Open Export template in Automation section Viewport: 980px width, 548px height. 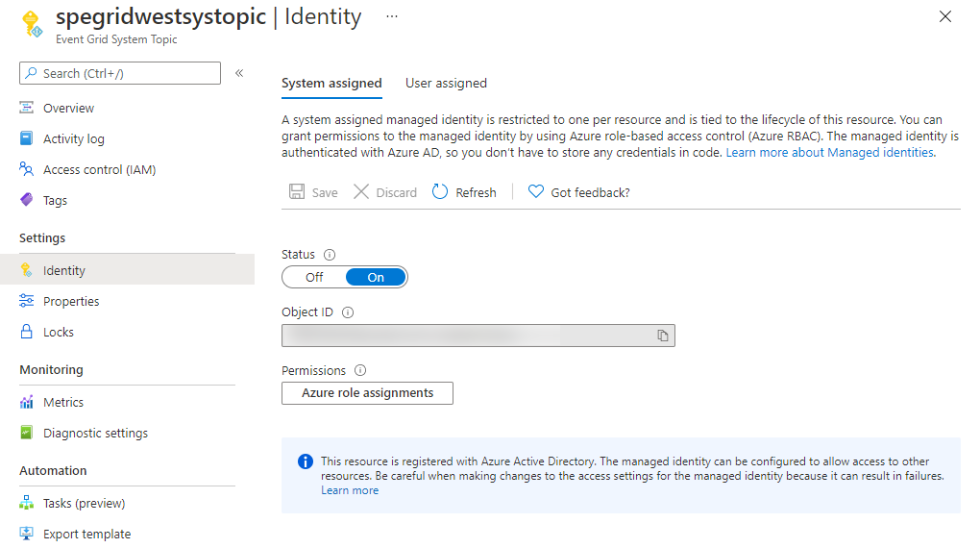86,535
